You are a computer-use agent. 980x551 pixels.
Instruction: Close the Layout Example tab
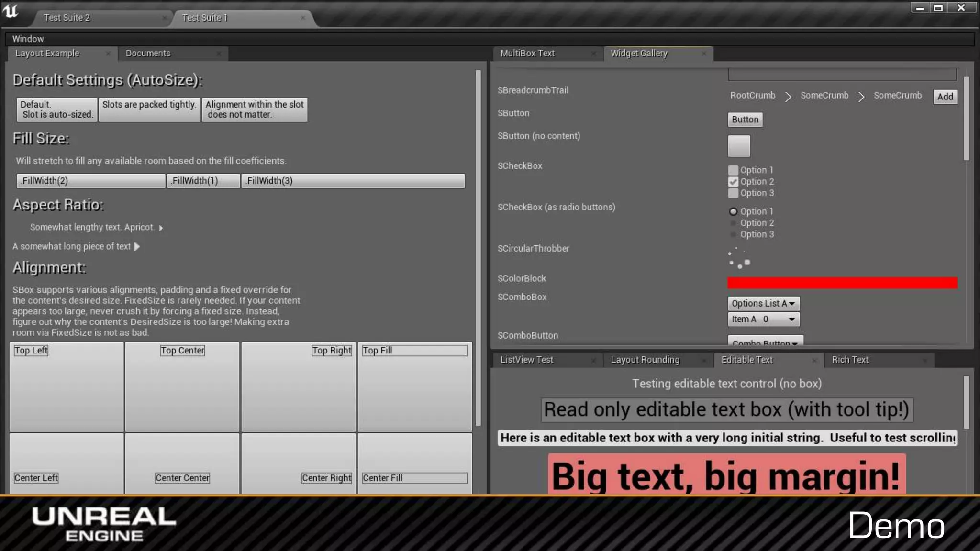[108, 54]
